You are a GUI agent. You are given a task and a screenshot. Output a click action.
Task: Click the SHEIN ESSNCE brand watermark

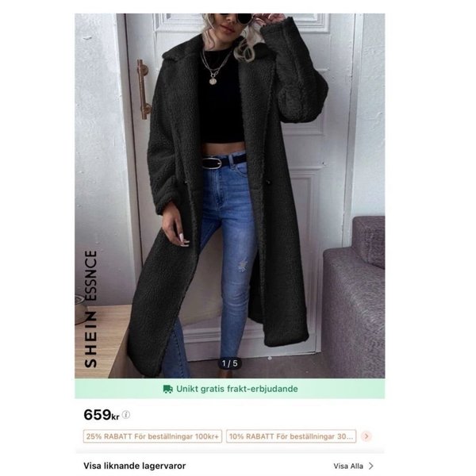click(x=90, y=309)
